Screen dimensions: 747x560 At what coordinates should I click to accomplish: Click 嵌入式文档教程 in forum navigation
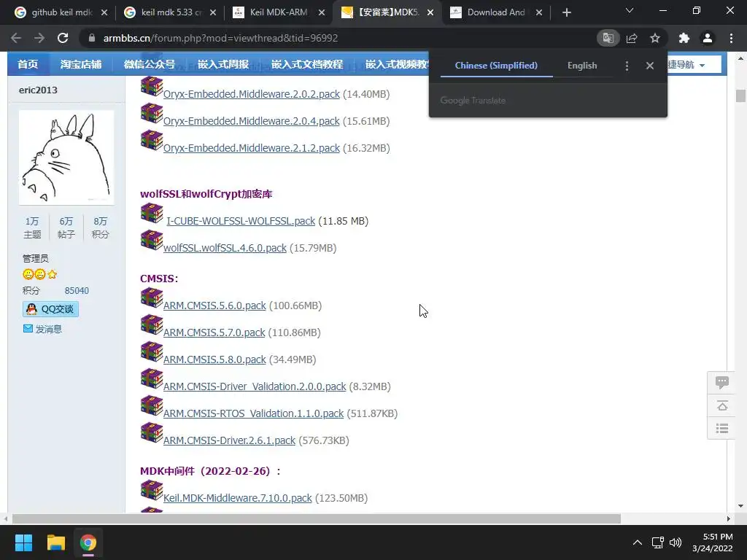click(307, 64)
